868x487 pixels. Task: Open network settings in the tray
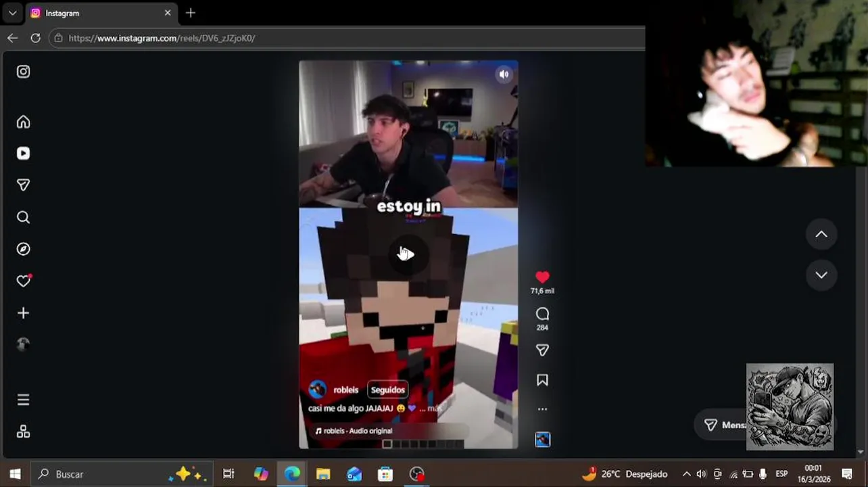733,474
